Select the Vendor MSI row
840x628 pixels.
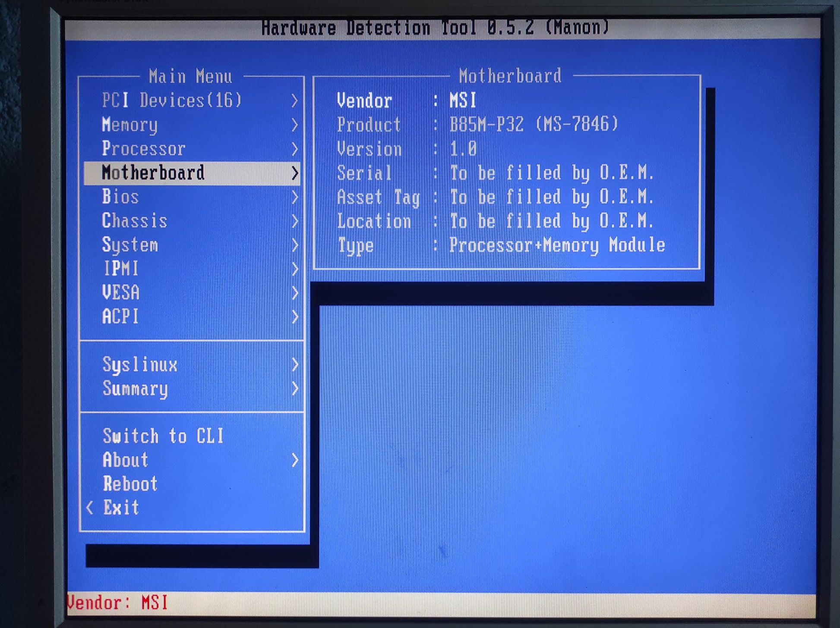(406, 101)
